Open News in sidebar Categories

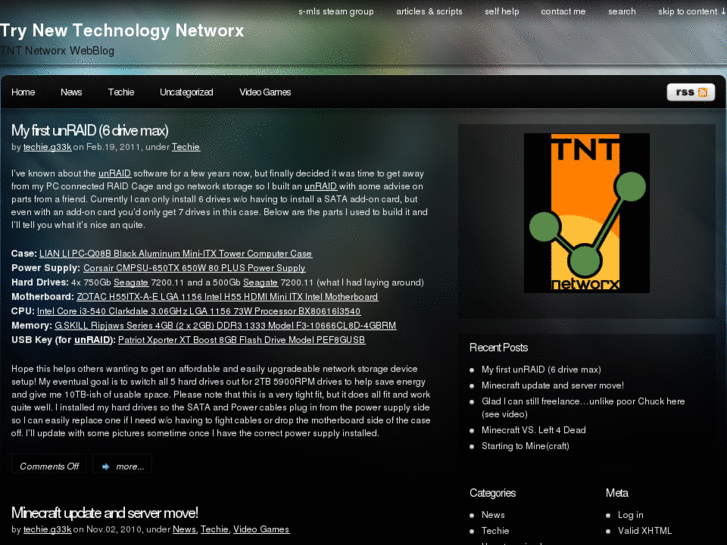pos(493,515)
